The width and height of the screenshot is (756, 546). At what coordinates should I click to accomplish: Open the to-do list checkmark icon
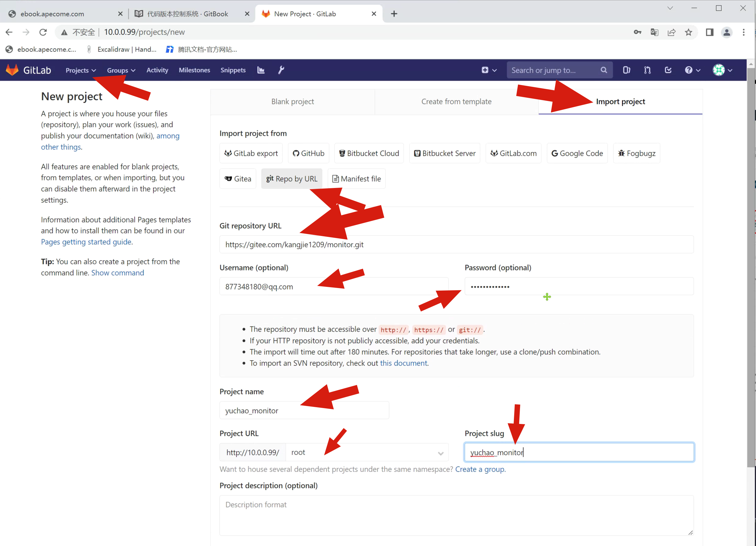668,70
